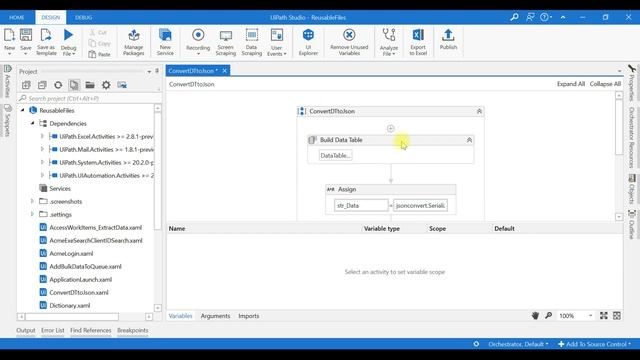Collapse the ConvertDTtoJson sequence
640x360 pixels.
click(479, 111)
